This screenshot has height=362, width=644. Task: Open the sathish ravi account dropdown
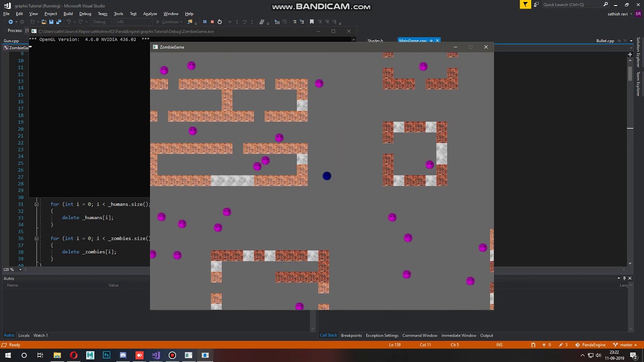coord(619,14)
